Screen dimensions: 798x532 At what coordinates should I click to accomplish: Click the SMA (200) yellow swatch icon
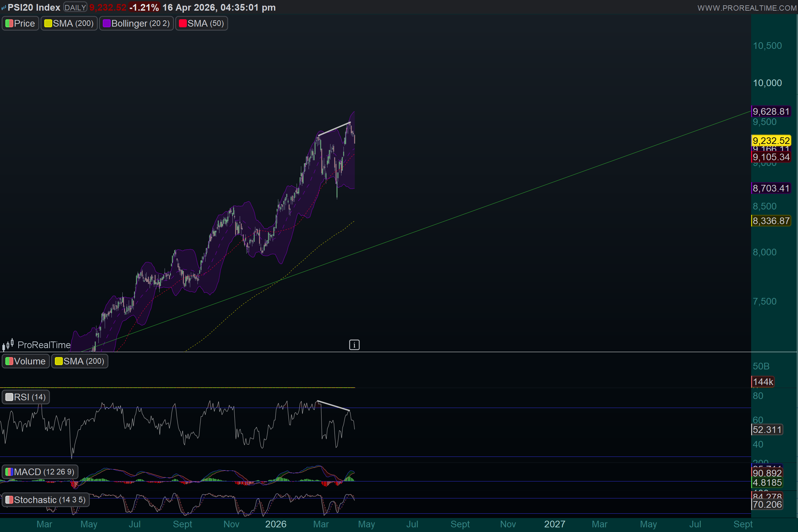[48, 23]
